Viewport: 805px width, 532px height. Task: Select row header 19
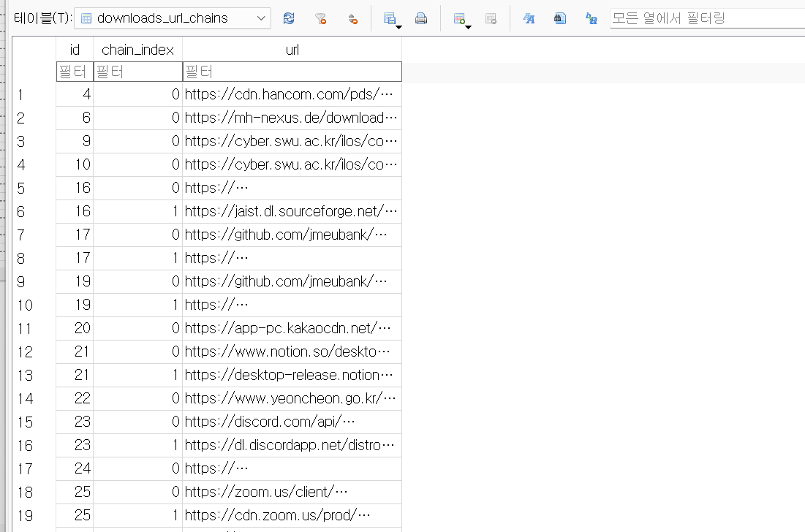tap(34, 515)
